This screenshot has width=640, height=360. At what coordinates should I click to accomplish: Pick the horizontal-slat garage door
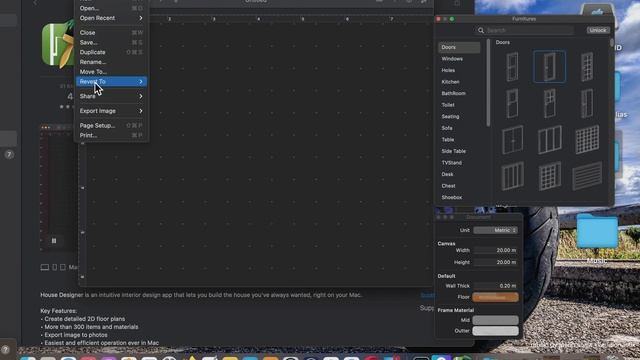point(587,176)
